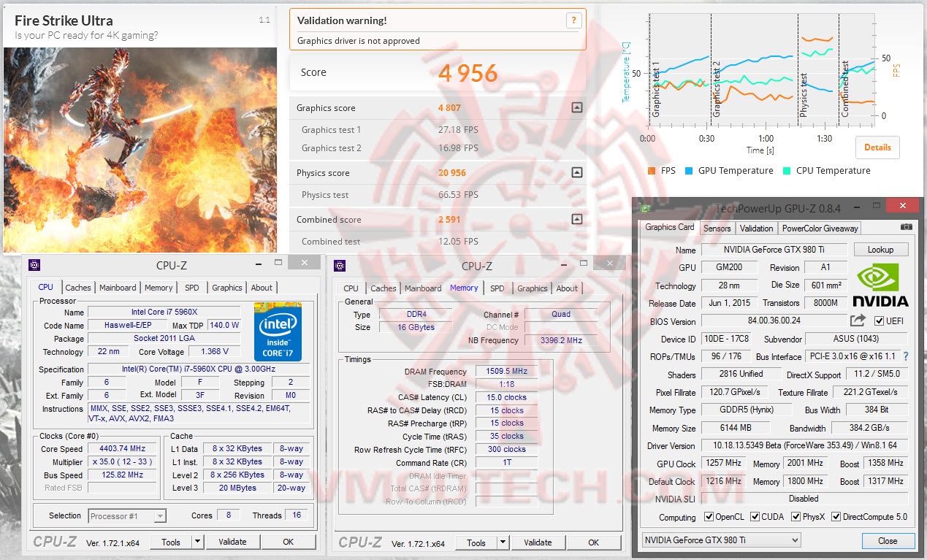Click the Combined score value 2 591
The height and width of the screenshot is (560, 927).
click(x=449, y=219)
